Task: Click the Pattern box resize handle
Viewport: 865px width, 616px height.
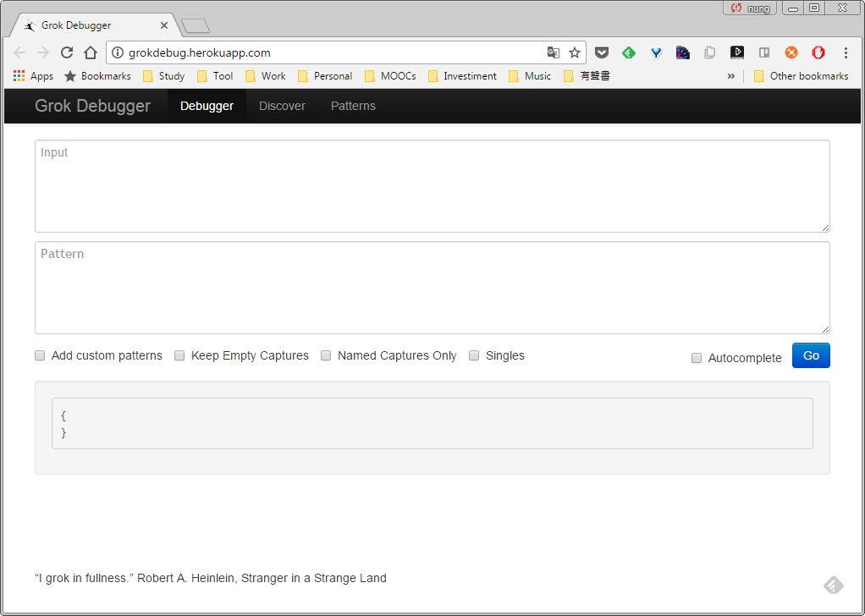Action: click(x=825, y=329)
